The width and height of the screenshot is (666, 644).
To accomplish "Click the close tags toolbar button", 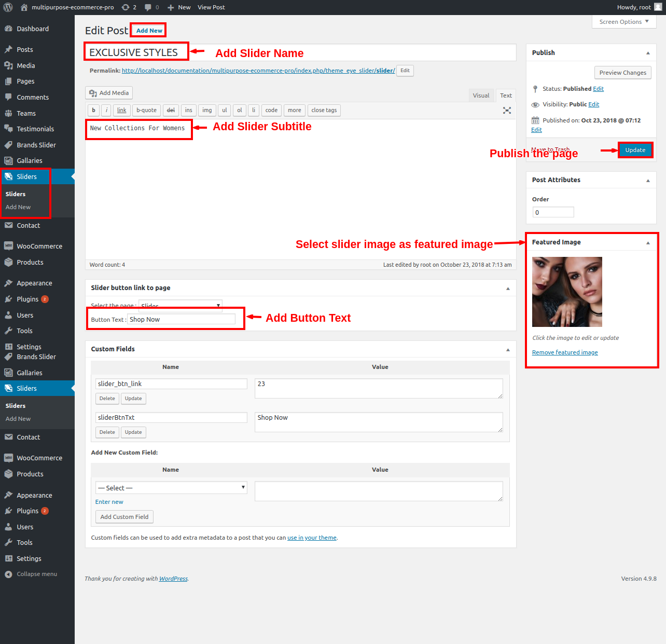I will 324,110.
